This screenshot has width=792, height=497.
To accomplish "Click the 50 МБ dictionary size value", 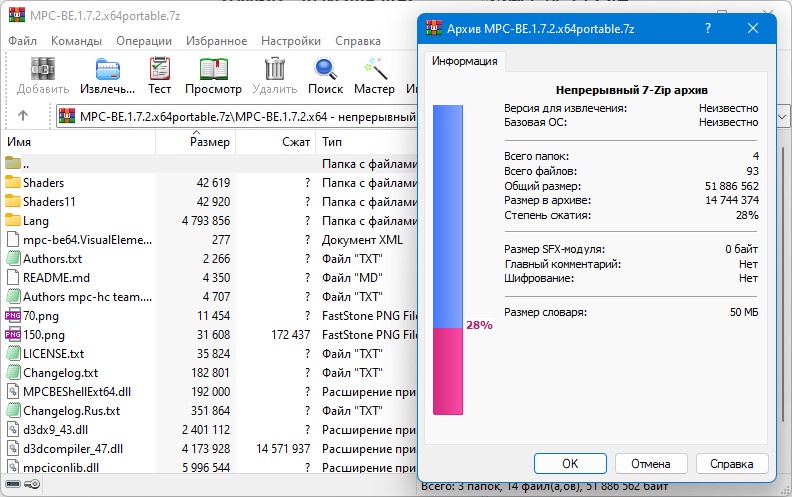I will pyautogui.click(x=744, y=312).
